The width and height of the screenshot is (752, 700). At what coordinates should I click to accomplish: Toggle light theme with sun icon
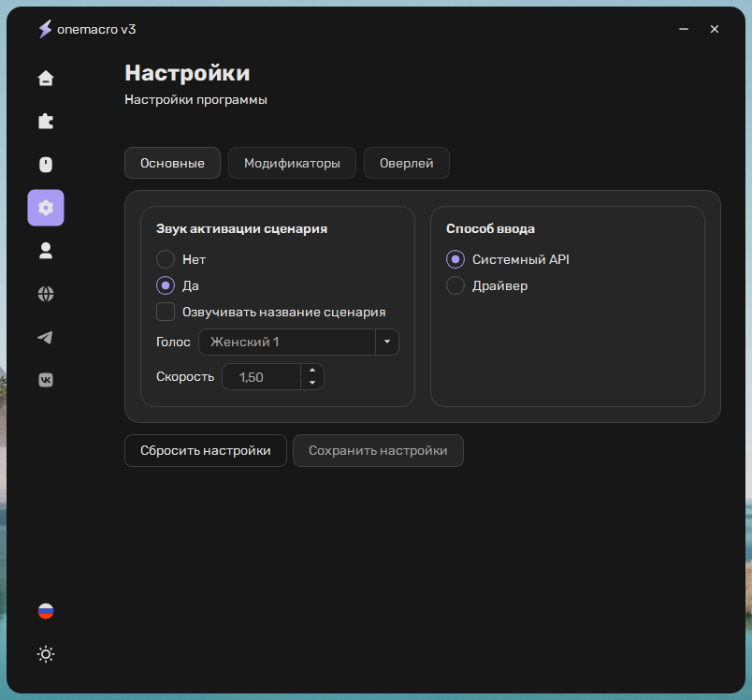(x=46, y=654)
